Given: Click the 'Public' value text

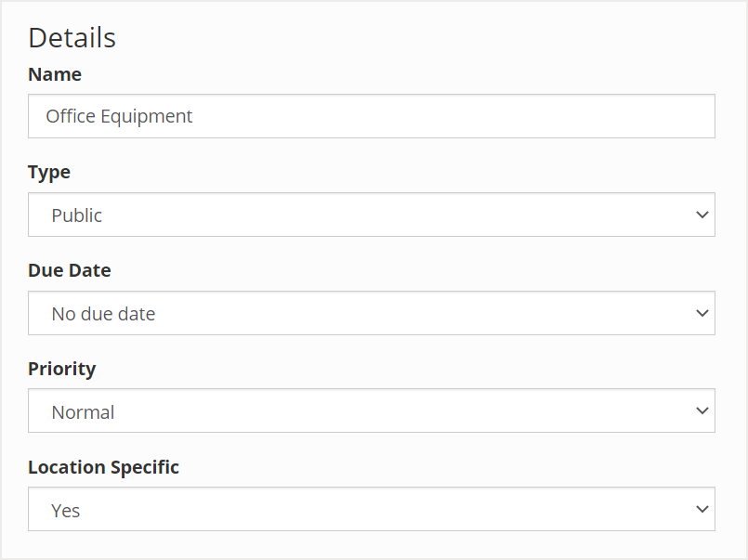Looking at the screenshot, I should point(77,215).
